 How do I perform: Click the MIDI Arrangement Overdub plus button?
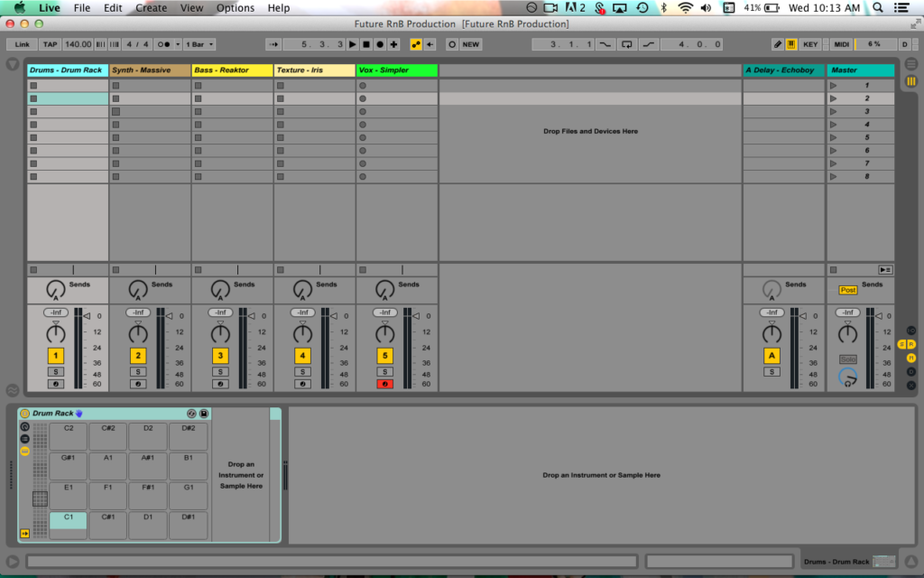click(393, 44)
